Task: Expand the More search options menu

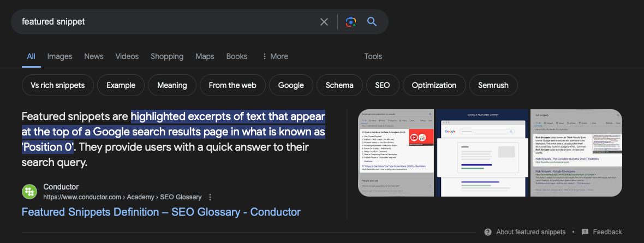Action: point(275,56)
